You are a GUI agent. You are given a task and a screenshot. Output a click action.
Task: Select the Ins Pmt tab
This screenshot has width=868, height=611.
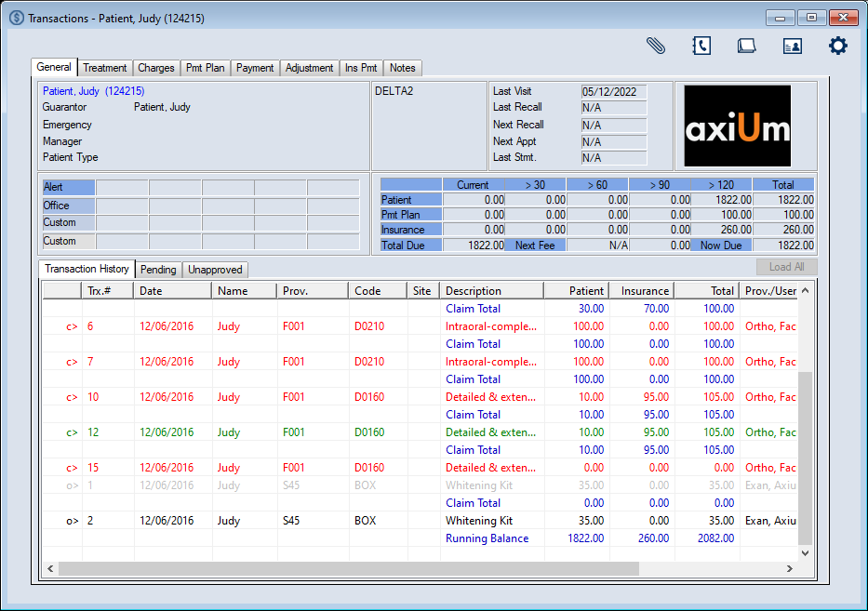[x=361, y=68]
